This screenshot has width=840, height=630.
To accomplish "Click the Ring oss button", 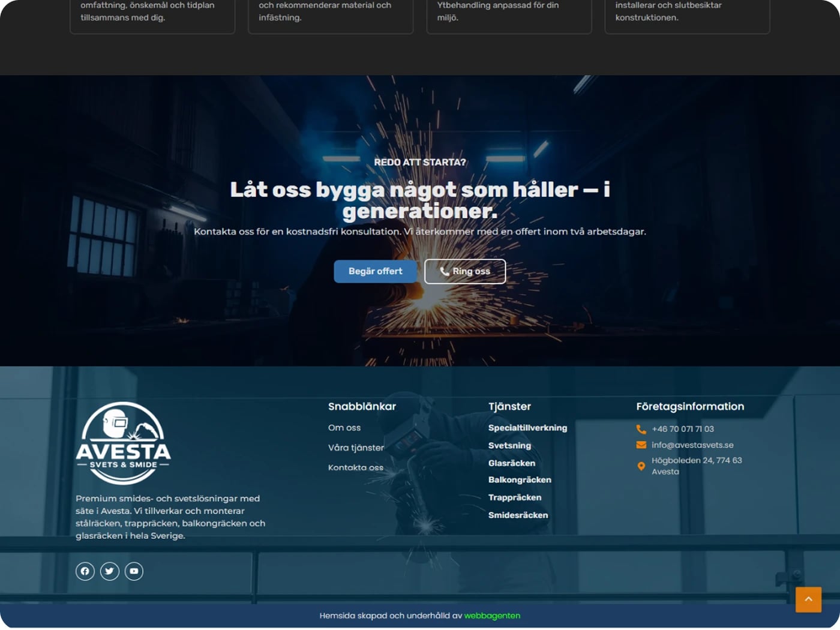I will pos(465,271).
